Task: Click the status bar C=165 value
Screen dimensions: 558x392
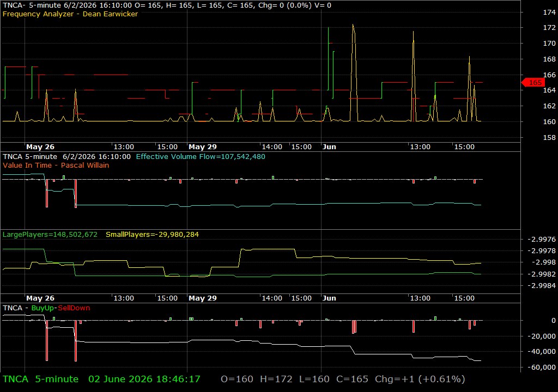Action: [x=352, y=379]
